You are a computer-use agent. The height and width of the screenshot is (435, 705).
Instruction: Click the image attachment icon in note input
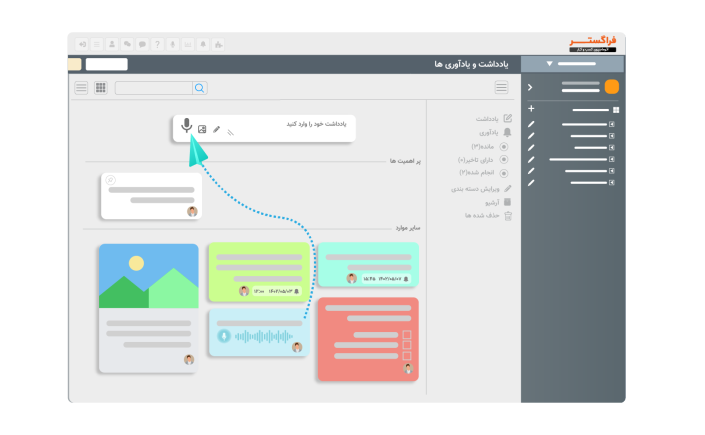202,129
